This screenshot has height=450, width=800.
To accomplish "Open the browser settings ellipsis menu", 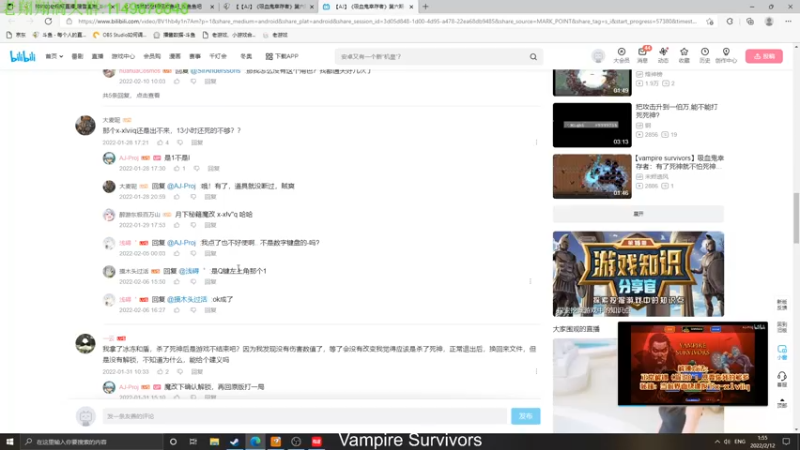I will tap(788, 21).
